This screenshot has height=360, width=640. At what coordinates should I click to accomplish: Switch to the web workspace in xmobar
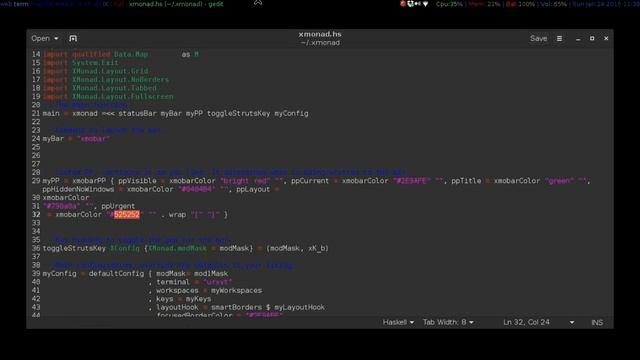click(x=6, y=4)
